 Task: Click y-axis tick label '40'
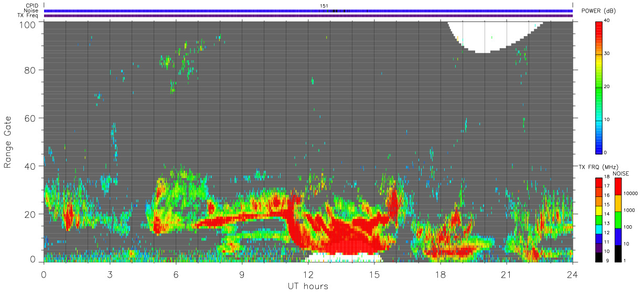point(30,166)
